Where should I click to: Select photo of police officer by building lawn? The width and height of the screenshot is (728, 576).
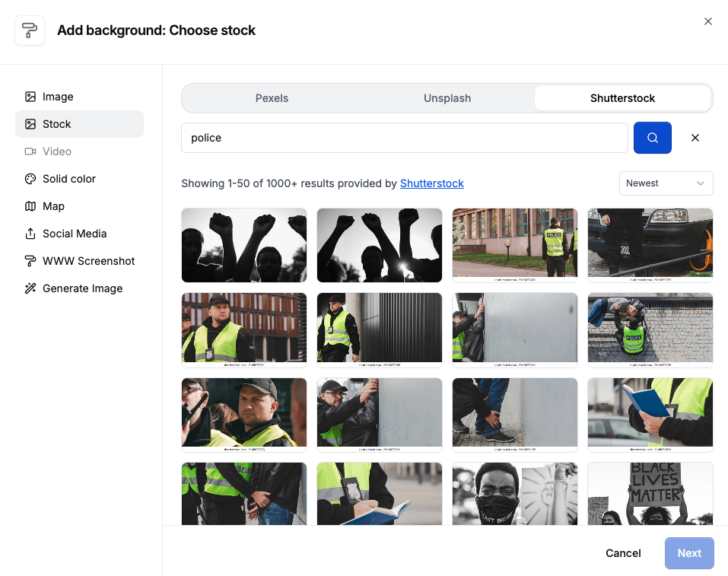[x=515, y=245]
